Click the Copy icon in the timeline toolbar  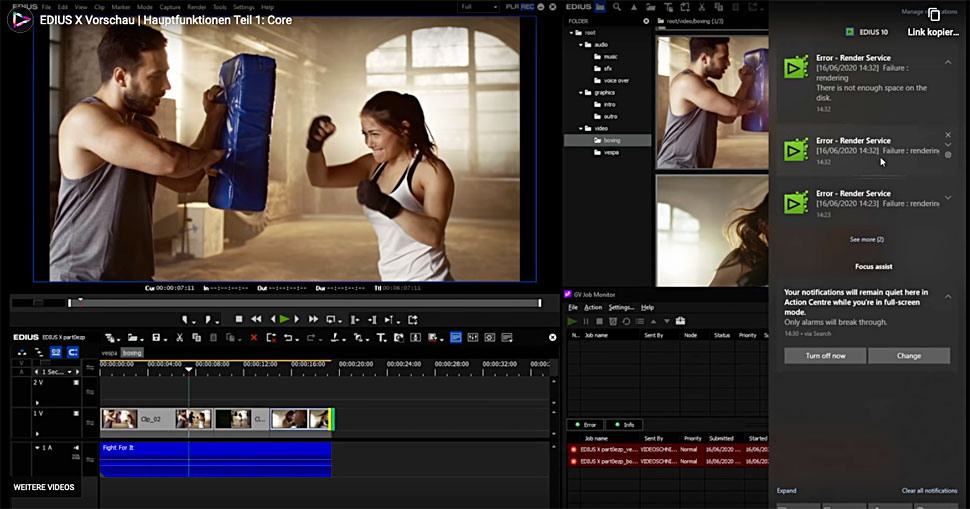pos(197,338)
